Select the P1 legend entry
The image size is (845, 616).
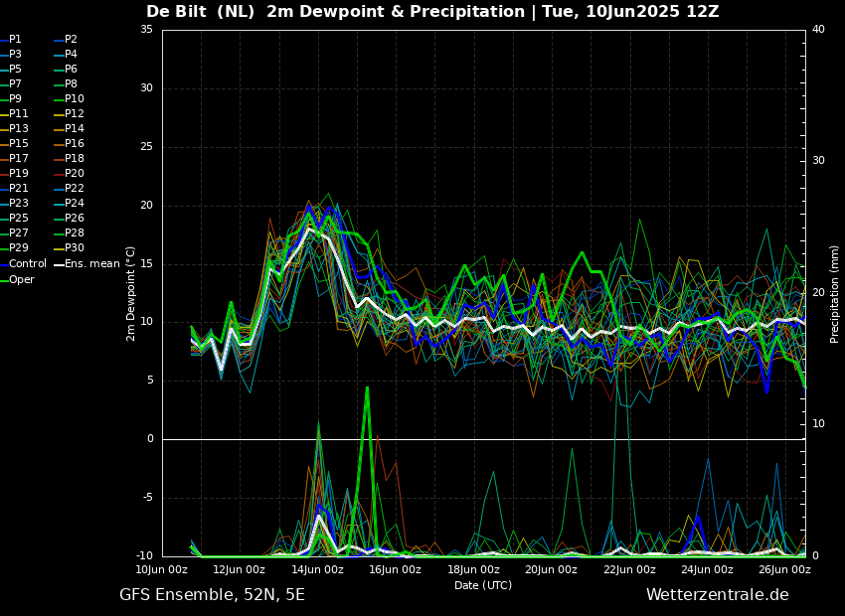click(15, 40)
